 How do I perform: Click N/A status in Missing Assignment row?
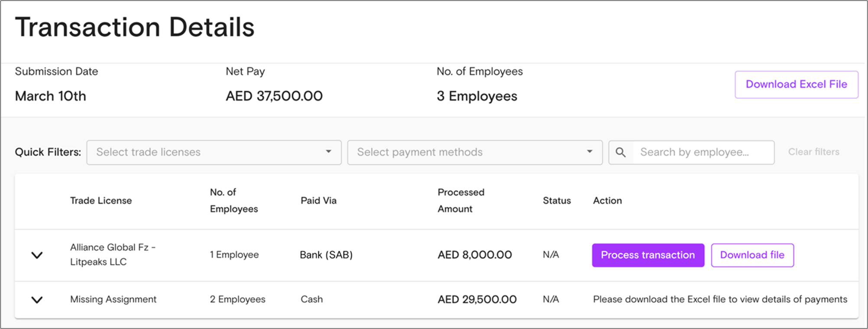[x=551, y=299]
